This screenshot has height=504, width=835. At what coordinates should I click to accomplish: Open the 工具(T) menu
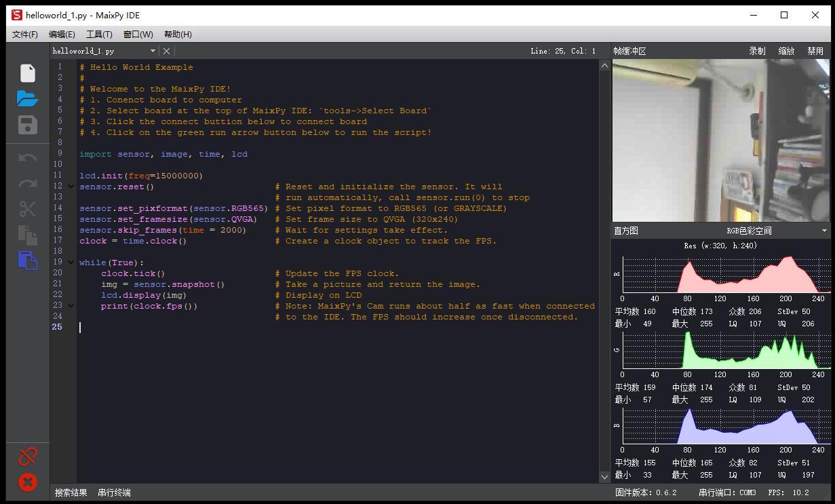[x=99, y=34]
